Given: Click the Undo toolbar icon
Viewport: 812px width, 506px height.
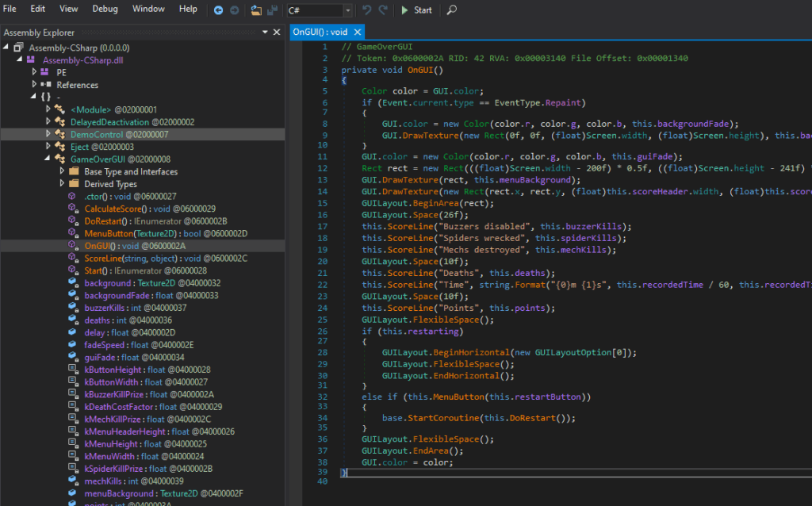Looking at the screenshot, I should 366,10.
